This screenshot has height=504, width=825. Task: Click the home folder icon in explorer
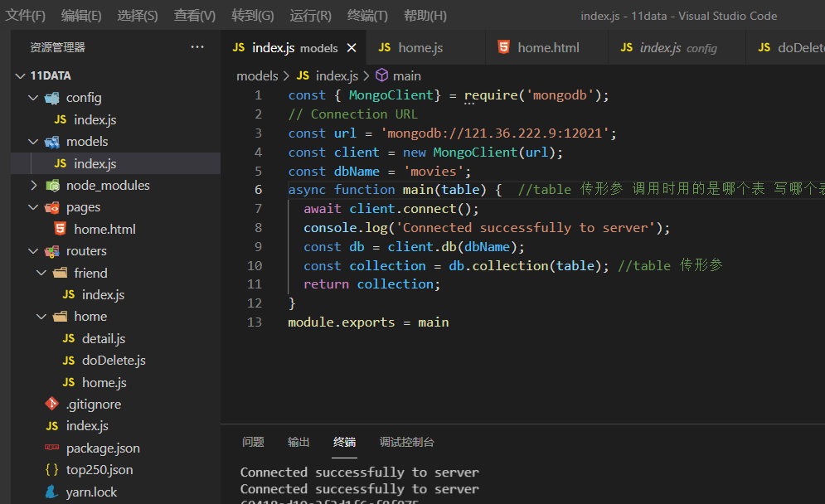60,316
